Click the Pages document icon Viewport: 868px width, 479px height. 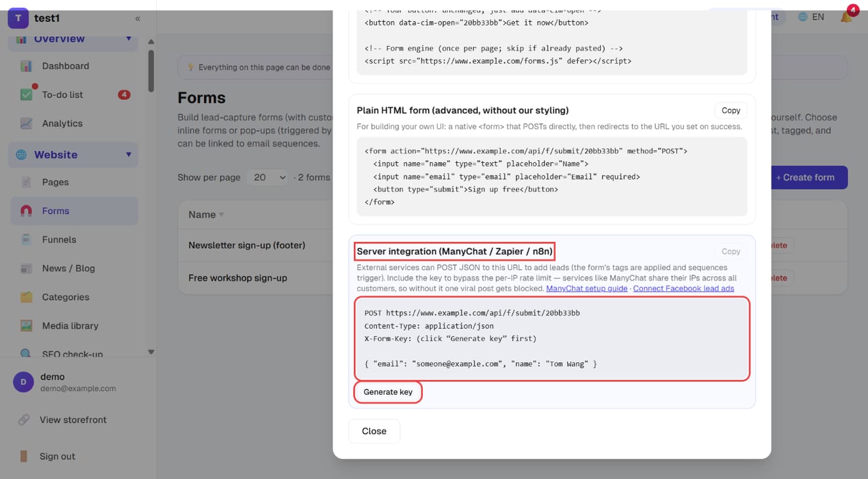coord(26,182)
